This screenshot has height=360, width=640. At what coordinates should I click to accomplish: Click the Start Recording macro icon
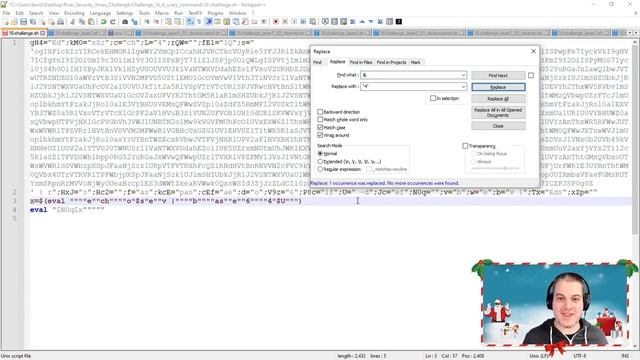[276, 22]
